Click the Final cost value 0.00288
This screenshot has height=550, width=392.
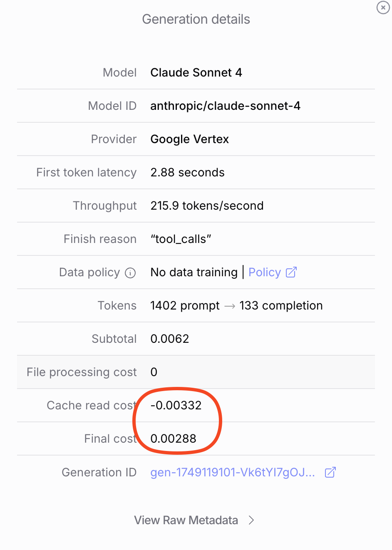173,439
